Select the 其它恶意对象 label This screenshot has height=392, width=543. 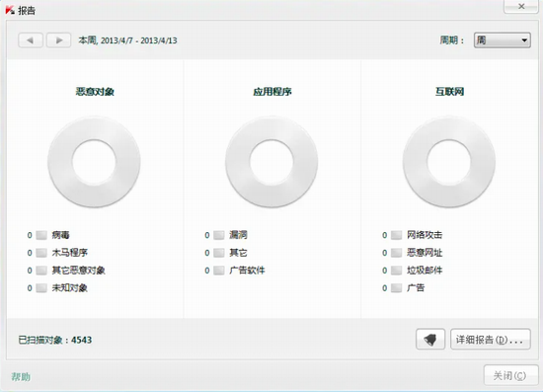(79, 271)
